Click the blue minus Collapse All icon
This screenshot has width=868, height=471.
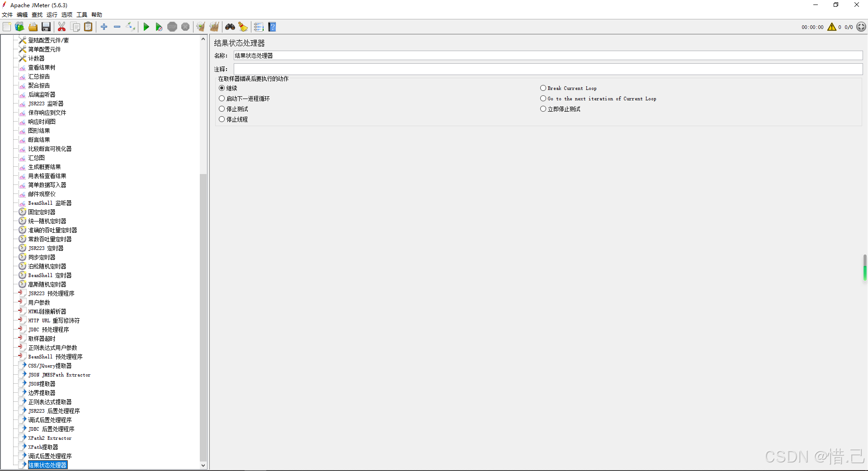pos(117,27)
